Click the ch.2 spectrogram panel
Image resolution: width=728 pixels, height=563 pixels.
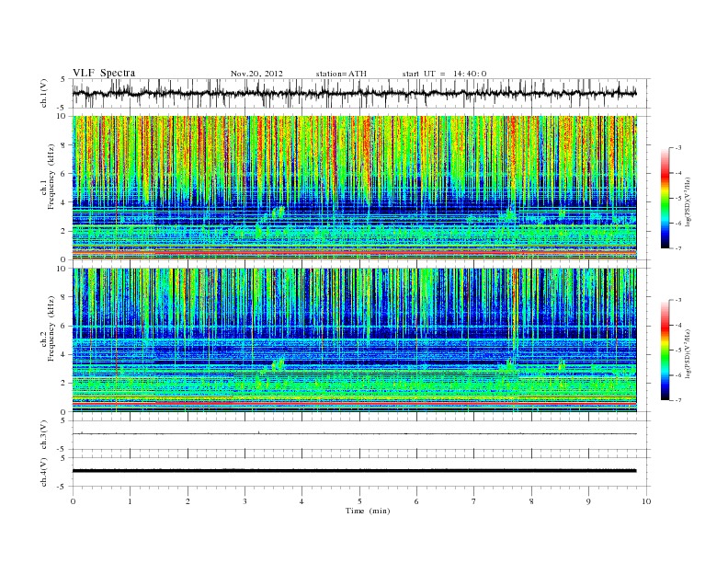[355, 339]
